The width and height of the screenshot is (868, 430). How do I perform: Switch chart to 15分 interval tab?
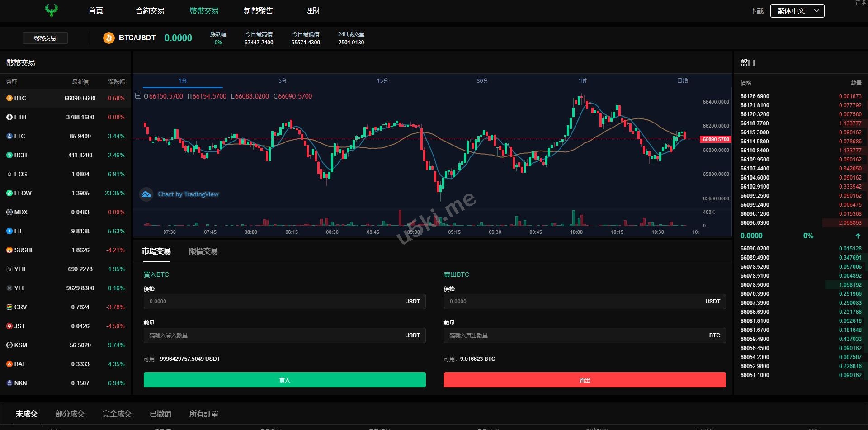click(382, 81)
